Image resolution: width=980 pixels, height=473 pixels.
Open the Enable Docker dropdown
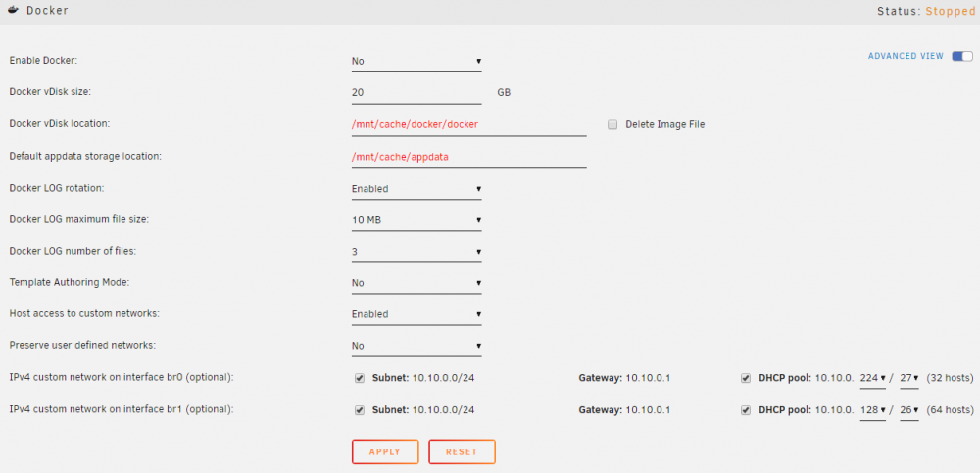click(416, 62)
